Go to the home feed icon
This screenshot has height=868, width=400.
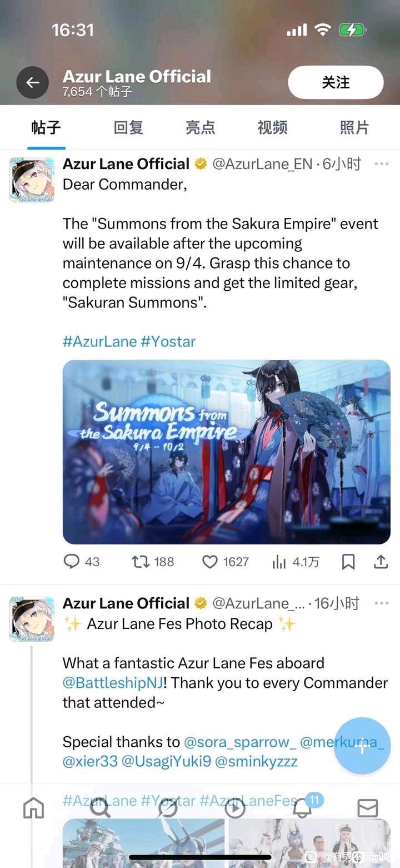click(x=33, y=808)
